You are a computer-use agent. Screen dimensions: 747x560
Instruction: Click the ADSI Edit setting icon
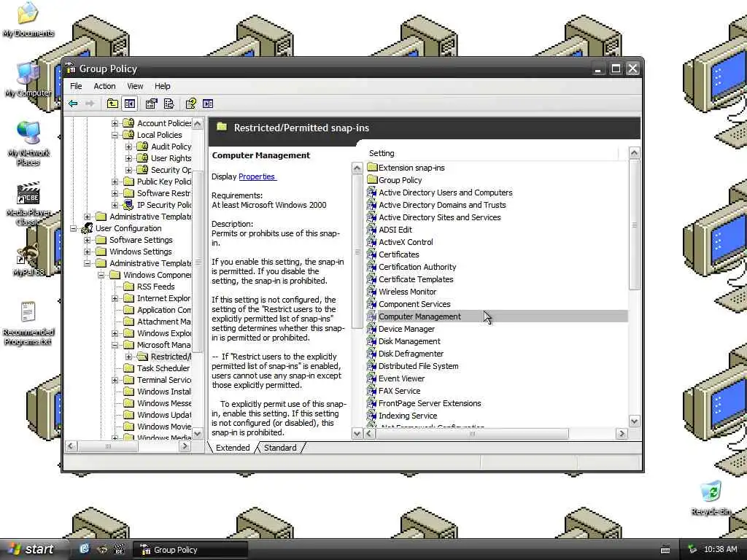coord(372,230)
